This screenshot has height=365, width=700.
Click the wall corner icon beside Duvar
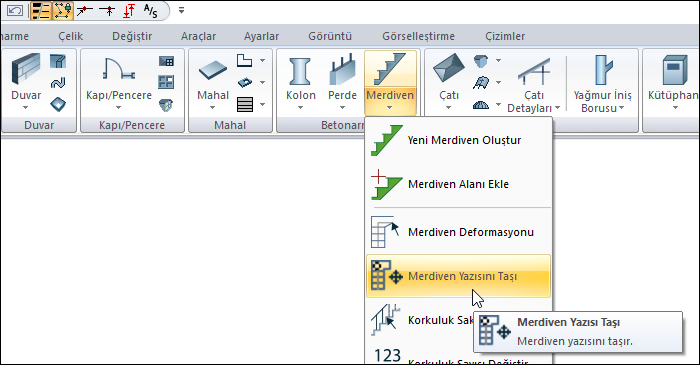(58, 61)
